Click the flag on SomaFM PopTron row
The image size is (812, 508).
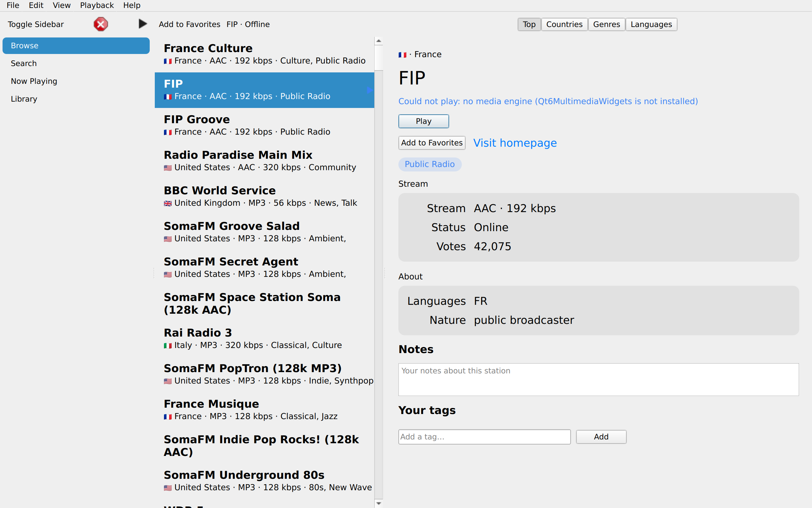coord(168,381)
